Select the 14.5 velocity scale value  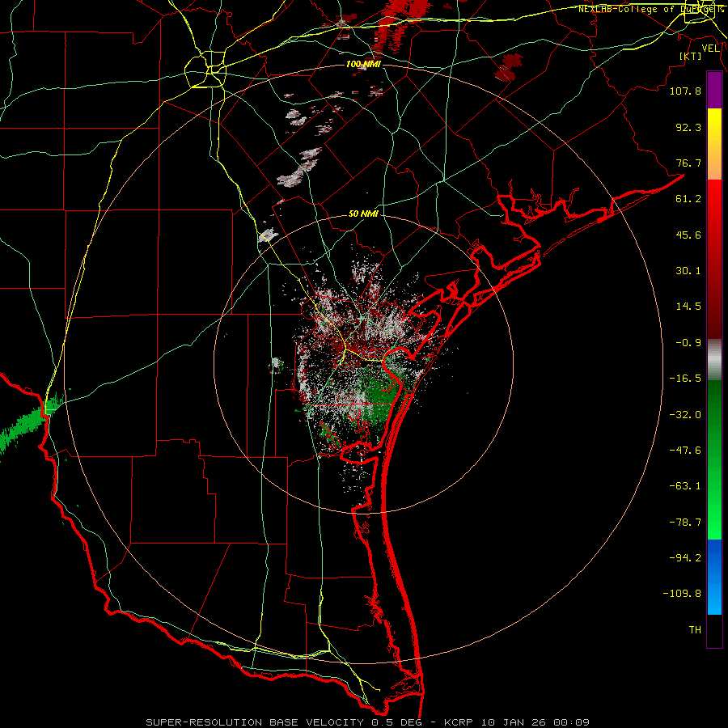click(x=688, y=307)
